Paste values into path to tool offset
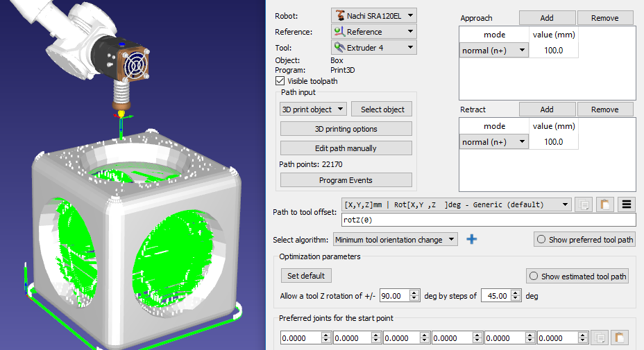644x350 pixels. click(x=605, y=204)
